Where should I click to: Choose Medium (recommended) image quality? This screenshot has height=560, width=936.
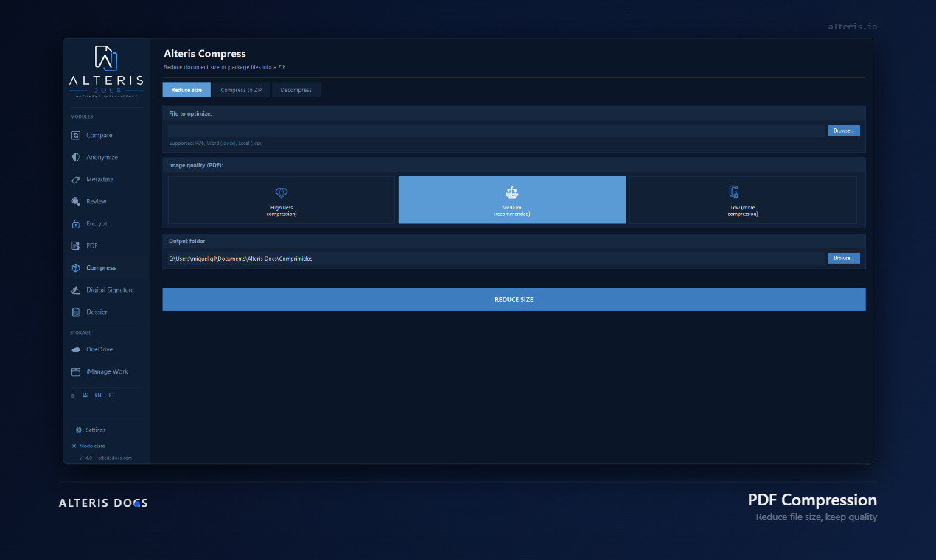point(512,200)
